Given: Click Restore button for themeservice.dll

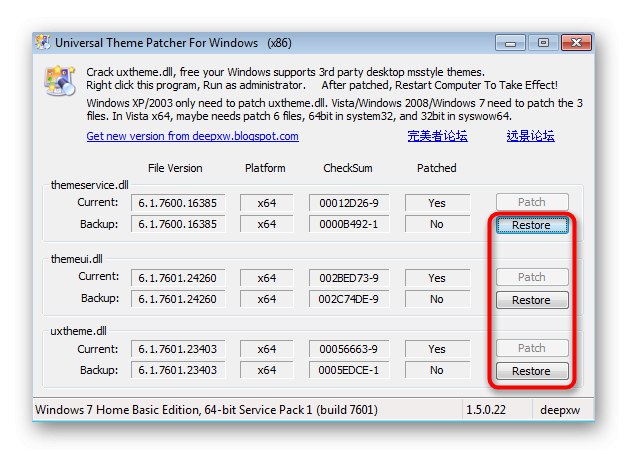Looking at the screenshot, I should tap(532, 225).
